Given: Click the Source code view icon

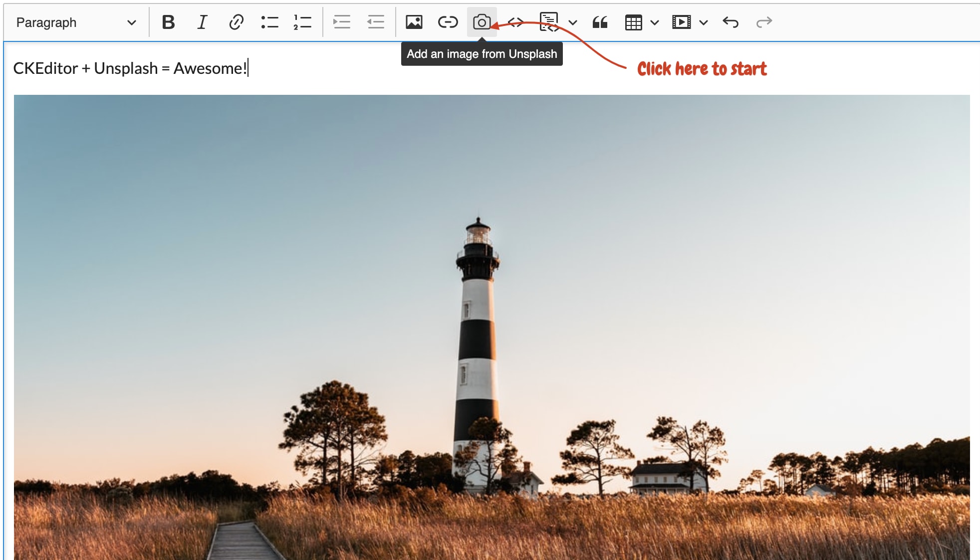Looking at the screenshot, I should [515, 22].
